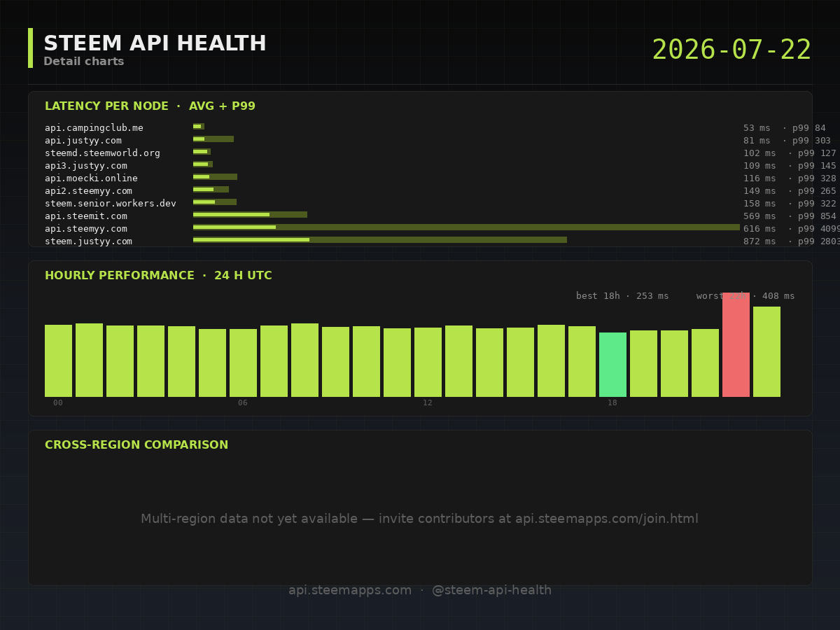Click the LATENCY PER NODE section heading
The image size is (840, 630).
click(150, 106)
